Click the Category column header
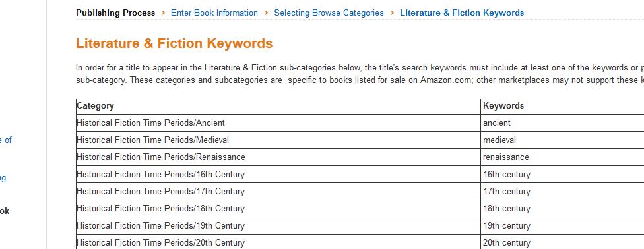This screenshot has height=249, width=644. pos(278,106)
